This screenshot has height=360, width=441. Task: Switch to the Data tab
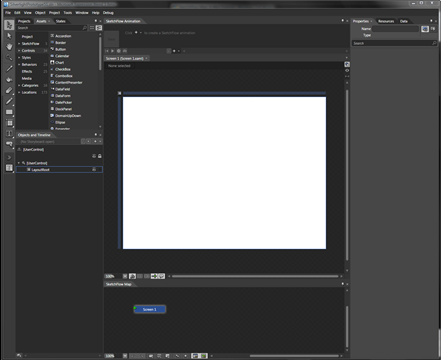point(404,21)
